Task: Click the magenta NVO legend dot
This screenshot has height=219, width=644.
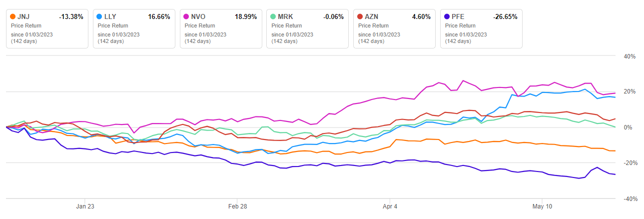Action: pos(186,16)
